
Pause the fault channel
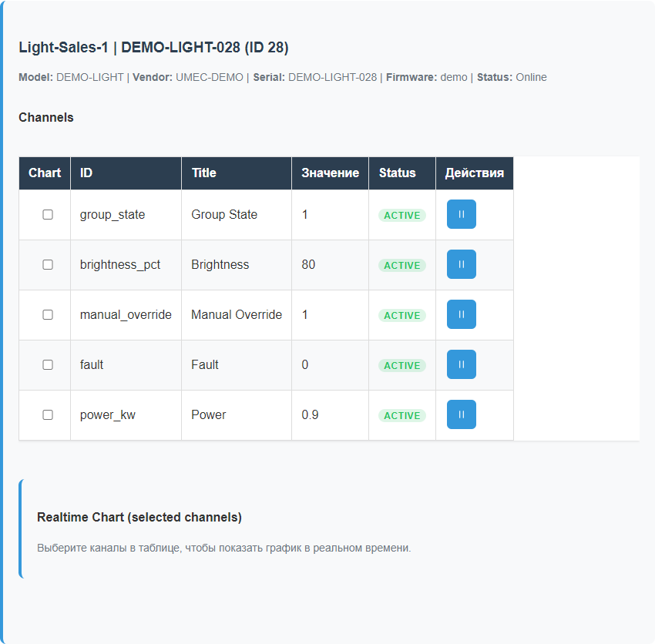(x=461, y=364)
